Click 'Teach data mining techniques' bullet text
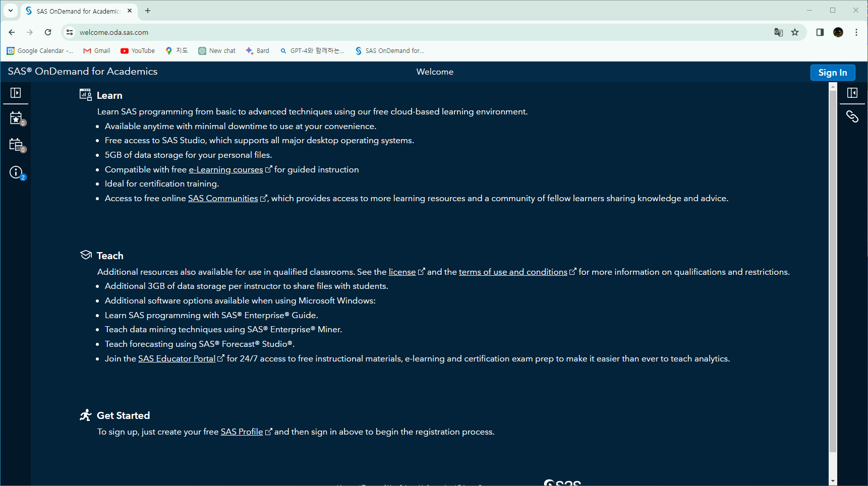The width and height of the screenshot is (868, 486). [x=223, y=329]
